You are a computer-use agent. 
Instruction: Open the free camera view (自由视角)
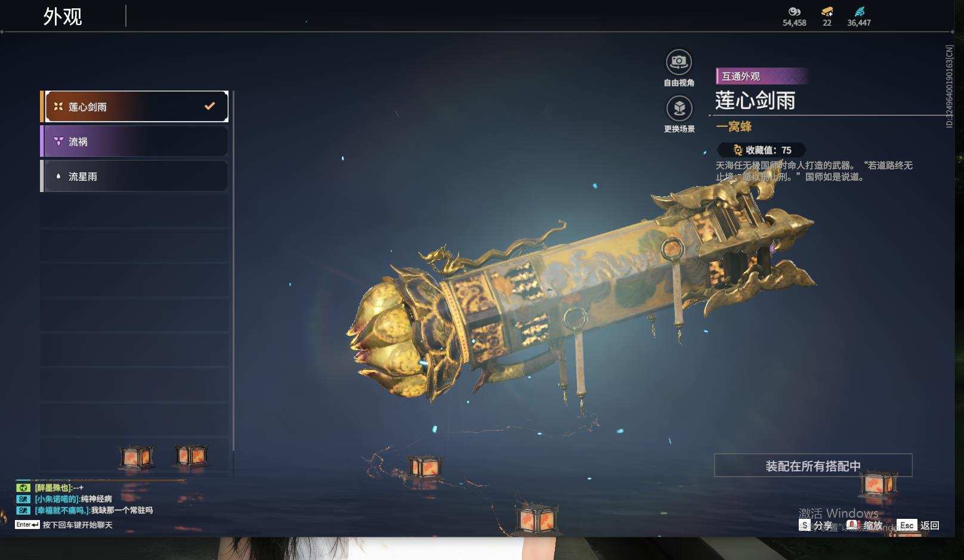click(678, 61)
